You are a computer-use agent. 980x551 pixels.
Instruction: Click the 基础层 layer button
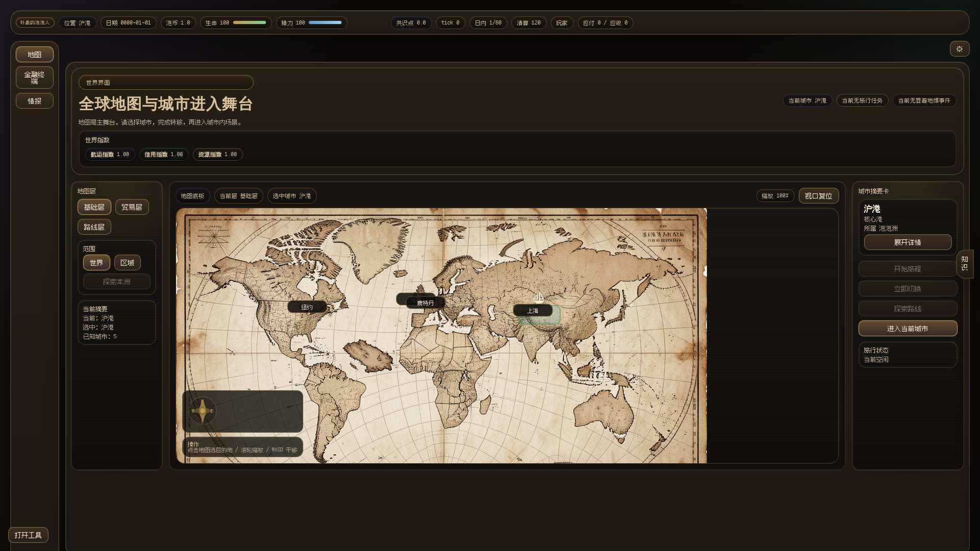coord(94,207)
